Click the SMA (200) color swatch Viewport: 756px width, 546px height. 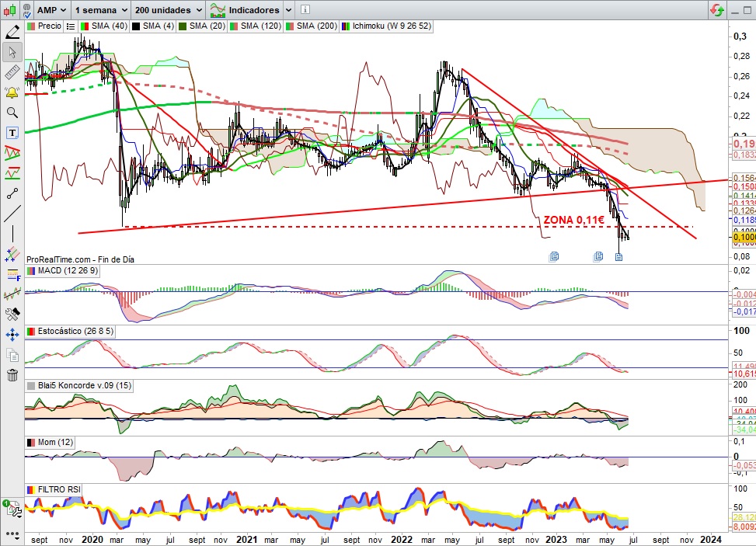(290, 26)
